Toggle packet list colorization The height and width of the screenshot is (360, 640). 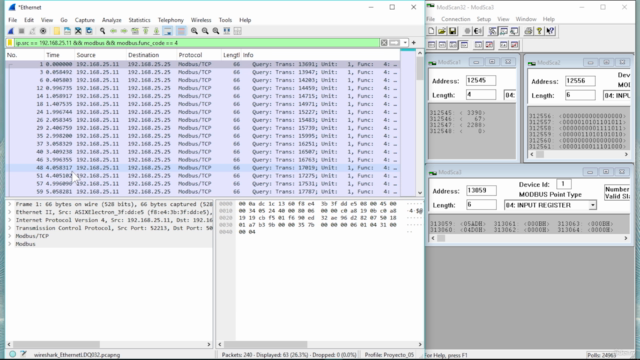(181, 31)
